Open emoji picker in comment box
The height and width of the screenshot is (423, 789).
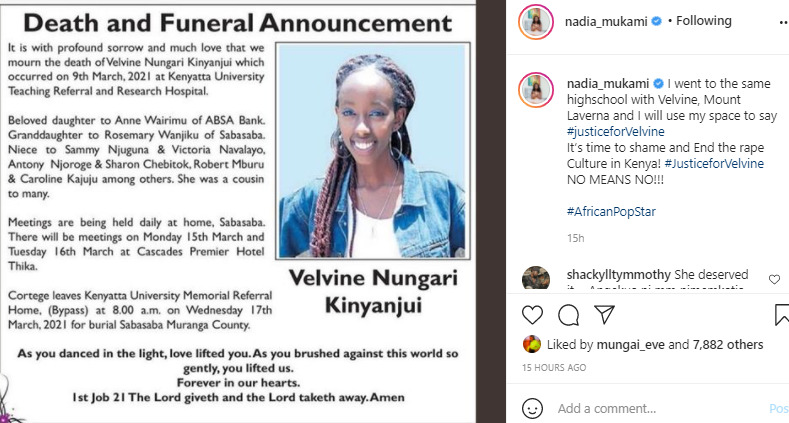point(532,408)
